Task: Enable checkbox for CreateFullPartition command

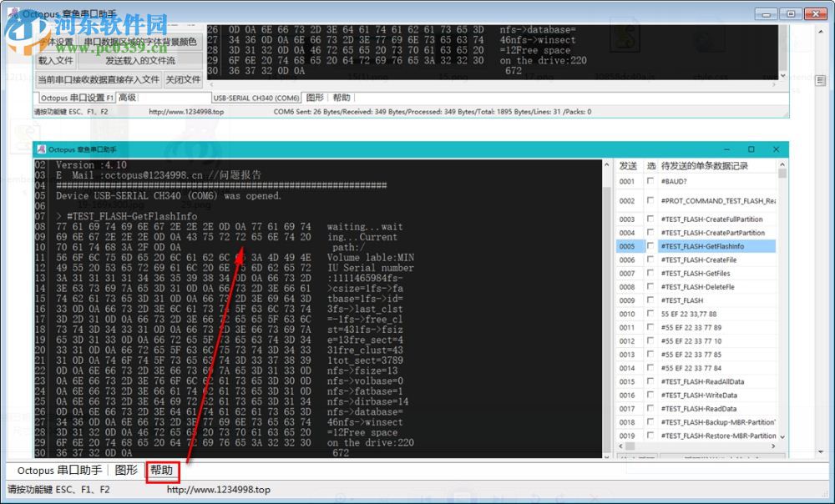Action: 650,219
